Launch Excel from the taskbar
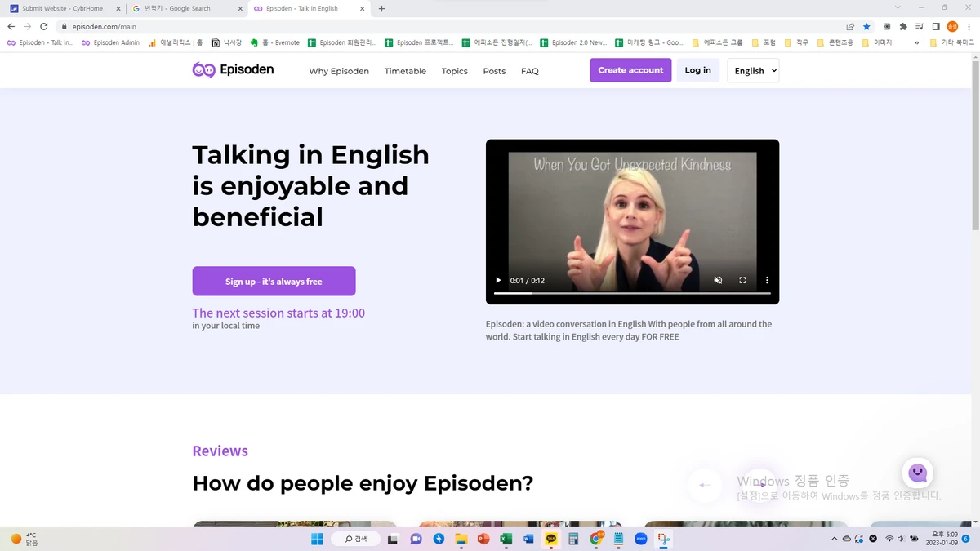The height and width of the screenshot is (551, 980). click(506, 539)
